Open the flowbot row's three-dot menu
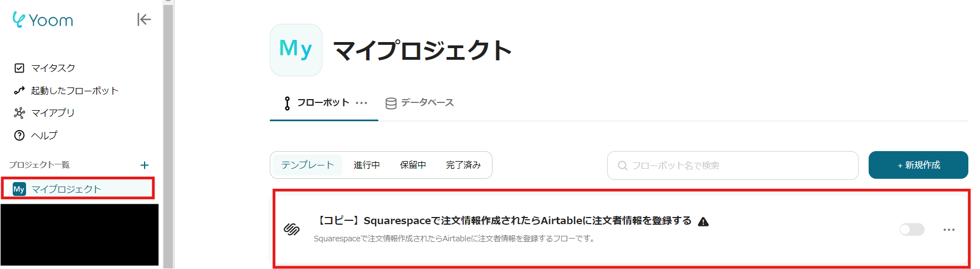The height and width of the screenshot is (269, 980). tap(949, 230)
